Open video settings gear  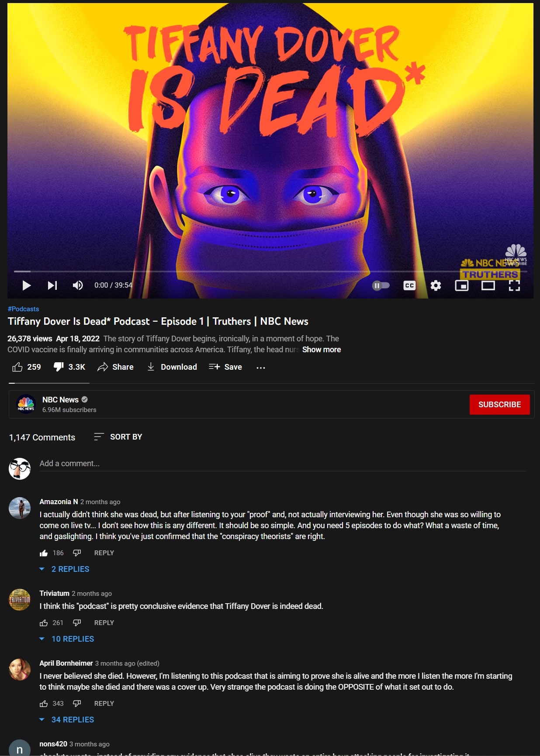coord(436,285)
